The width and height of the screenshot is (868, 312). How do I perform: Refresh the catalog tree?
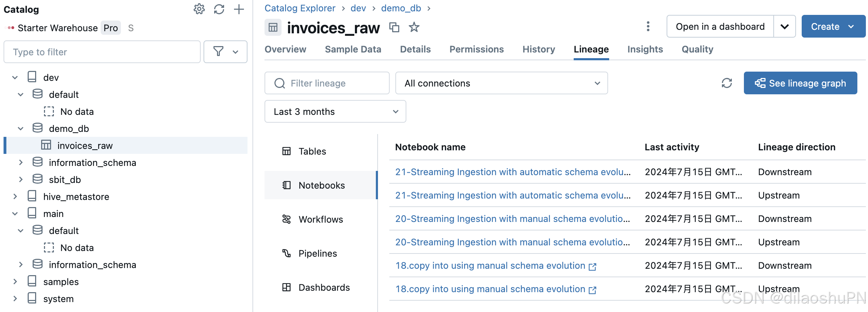219,9
